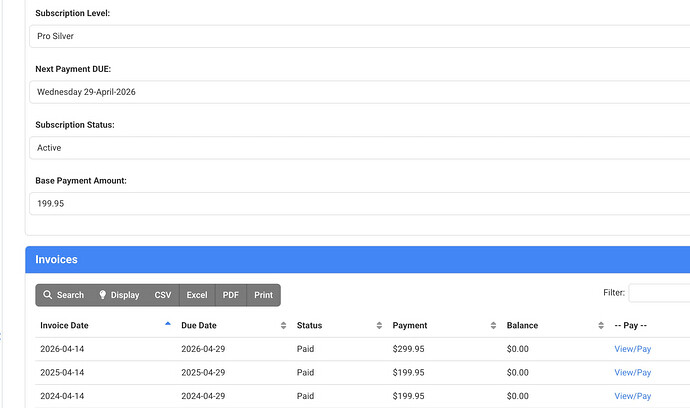The height and width of the screenshot is (408, 690).
Task: Open View/Pay link for 2024-04-14 invoice
Action: click(x=633, y=396)
